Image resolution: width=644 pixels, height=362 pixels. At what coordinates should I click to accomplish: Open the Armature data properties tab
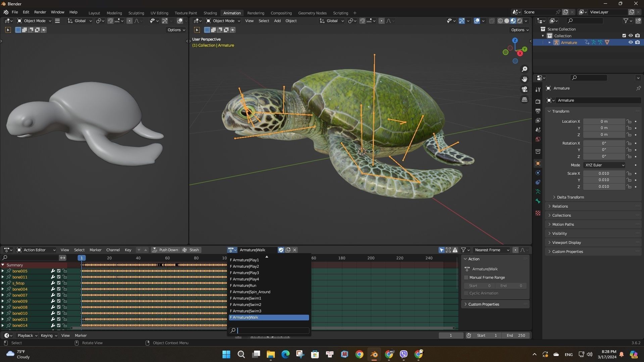(538, 192)
